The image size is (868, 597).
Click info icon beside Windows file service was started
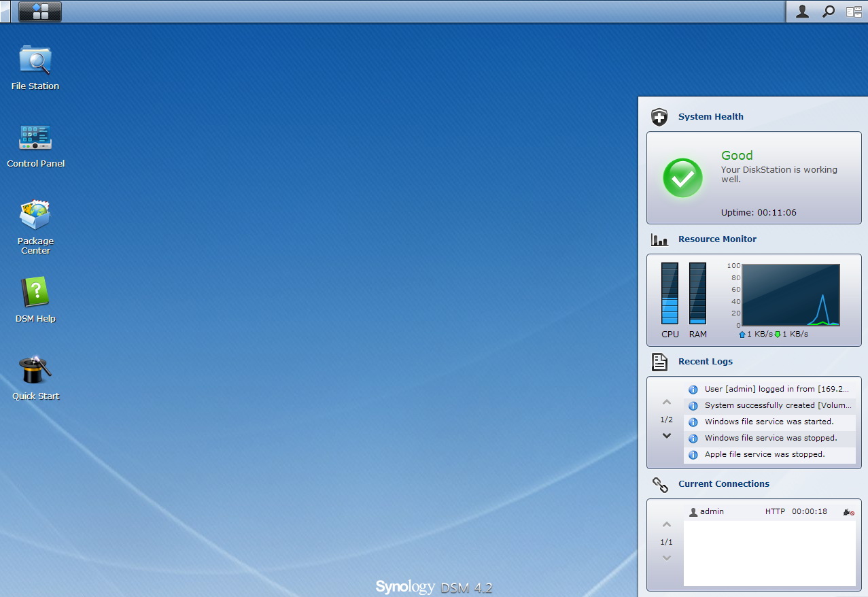pyautogui.click(x=693, y=422)
